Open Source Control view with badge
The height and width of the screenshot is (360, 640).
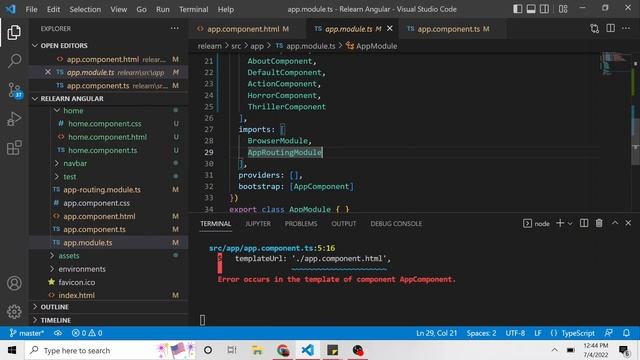(x=15, y=90)
